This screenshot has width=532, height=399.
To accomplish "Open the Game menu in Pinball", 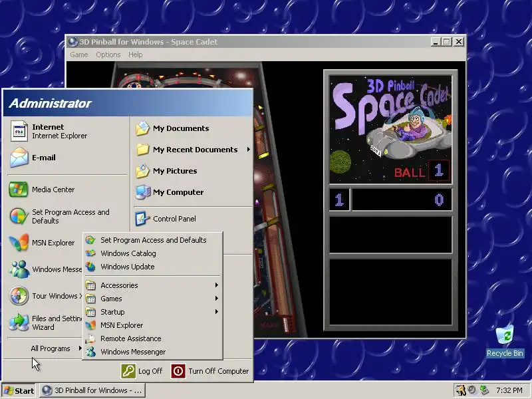I will 79,55.
